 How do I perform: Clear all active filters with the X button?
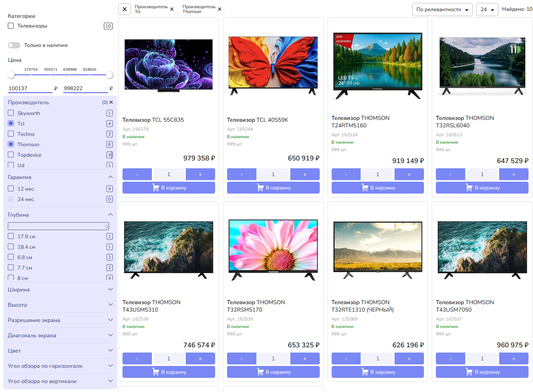click(125, 9)
